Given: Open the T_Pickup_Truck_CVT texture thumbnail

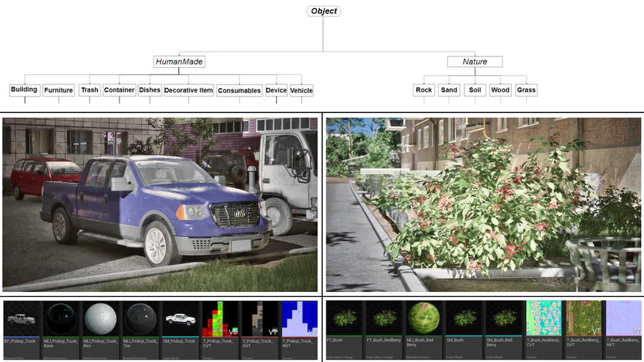Looking at the screenshot, I should pos(220,319).
